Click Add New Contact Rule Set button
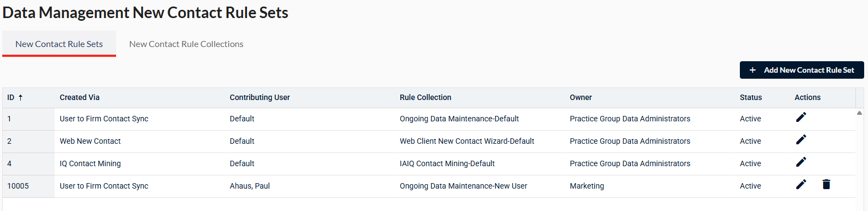The height and width of the screenshot is (211, 868). click(x=802, y=70)
